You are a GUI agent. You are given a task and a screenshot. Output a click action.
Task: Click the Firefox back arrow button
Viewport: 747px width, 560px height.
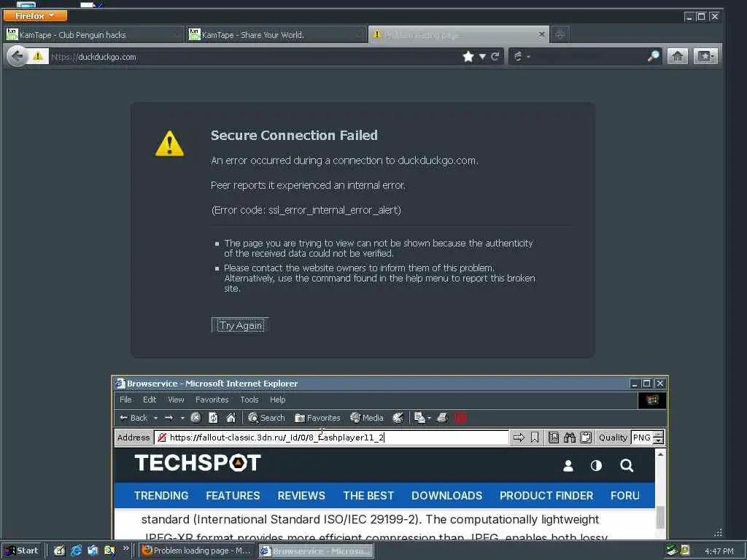[18, 57]
